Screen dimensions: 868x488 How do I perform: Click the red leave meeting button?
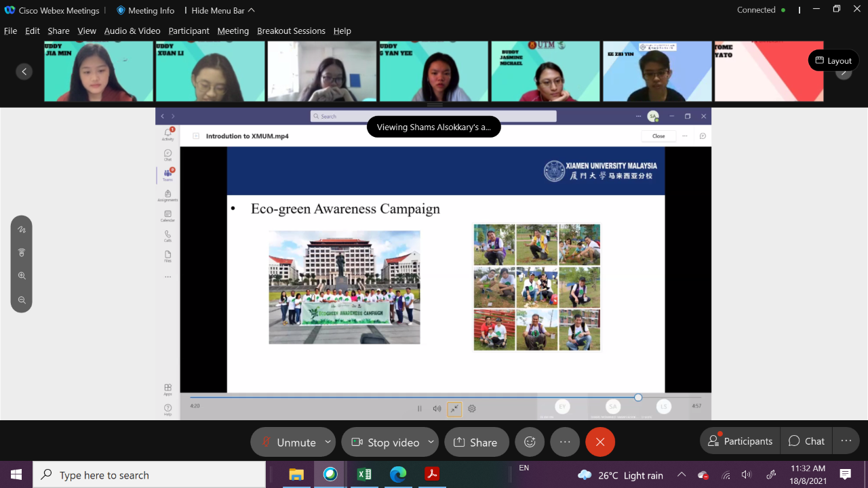[600, 442]
